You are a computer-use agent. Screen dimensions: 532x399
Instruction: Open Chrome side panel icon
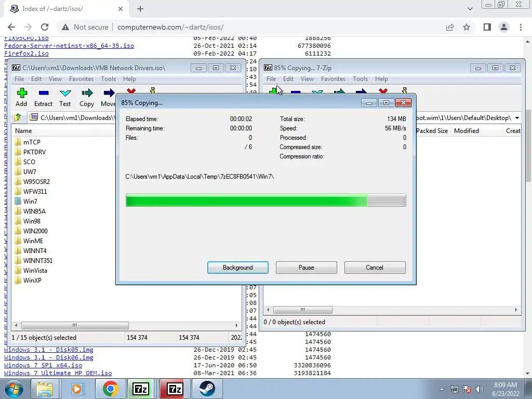tap(487, 27)
